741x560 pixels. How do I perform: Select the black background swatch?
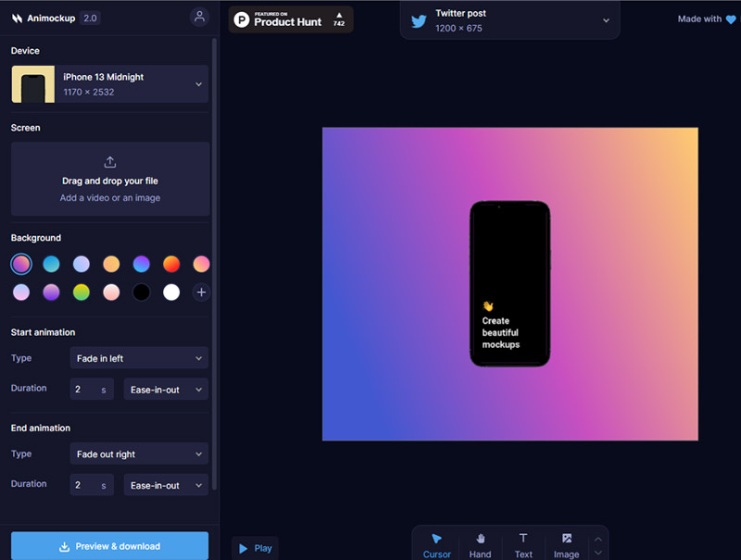click(141, 292)
